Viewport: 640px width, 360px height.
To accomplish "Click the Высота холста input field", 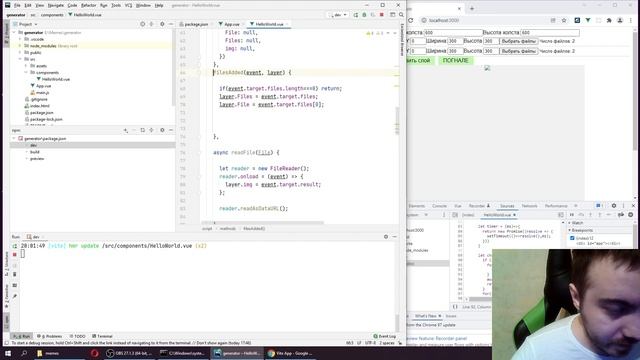I will 550,32.
